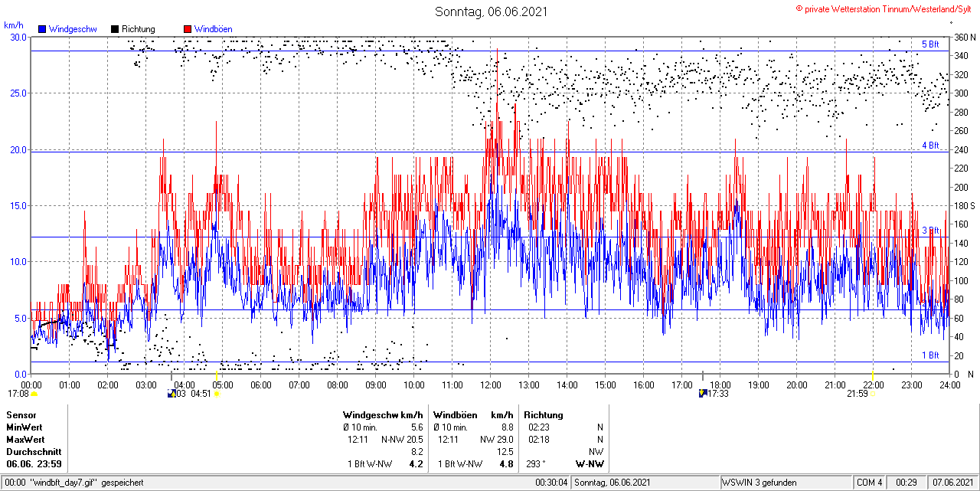Click the sun icon after 21:59
980x491 pixels.
click(874, 394)
